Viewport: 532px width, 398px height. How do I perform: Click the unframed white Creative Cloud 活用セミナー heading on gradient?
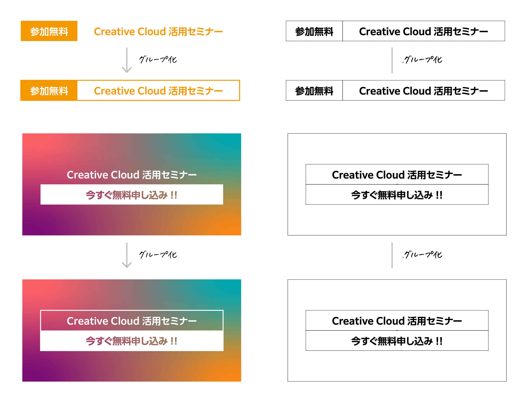tap(132, 175)
